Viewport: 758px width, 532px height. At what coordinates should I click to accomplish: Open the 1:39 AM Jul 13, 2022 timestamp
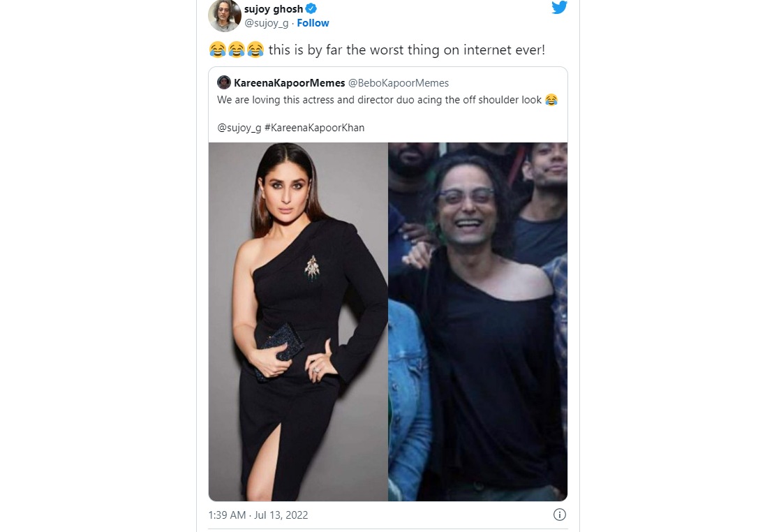(x=258, y=515)
